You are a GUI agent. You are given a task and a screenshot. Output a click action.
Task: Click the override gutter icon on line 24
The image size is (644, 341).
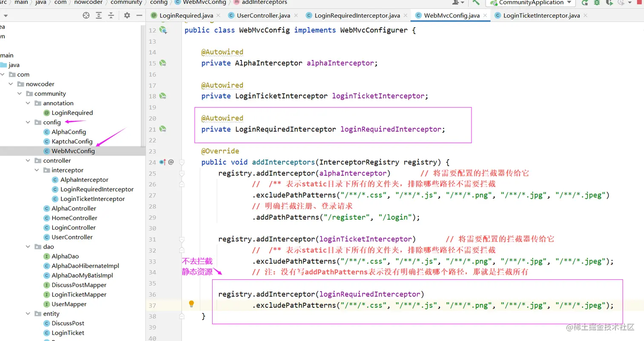[x=162, y=162]
